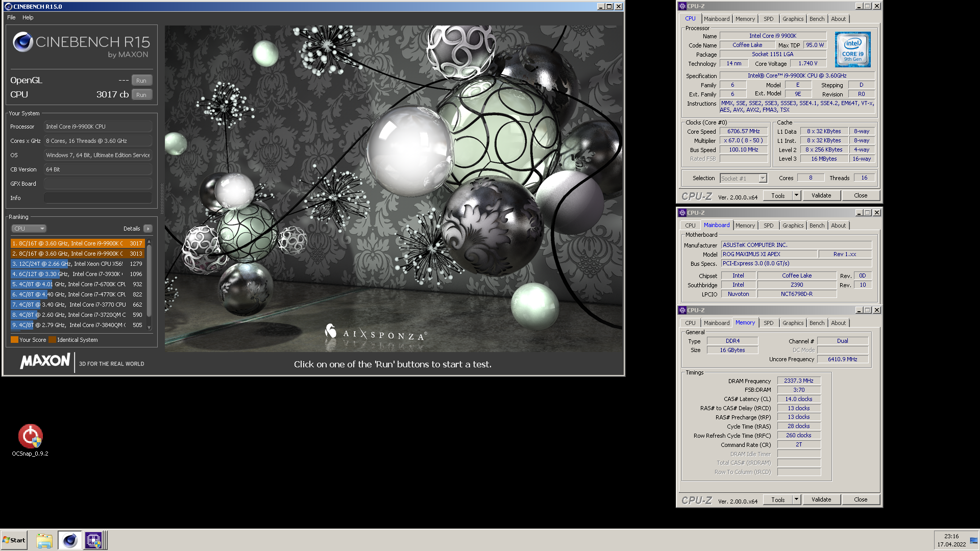Open the OCSnap_0.9.2 desktop shortcut
The height and width of the screenshot is (551, 980).
click(30, 440)
